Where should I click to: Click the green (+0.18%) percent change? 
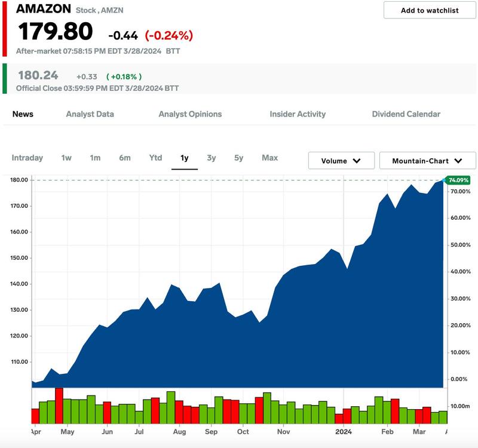click(x=124, y=76)
